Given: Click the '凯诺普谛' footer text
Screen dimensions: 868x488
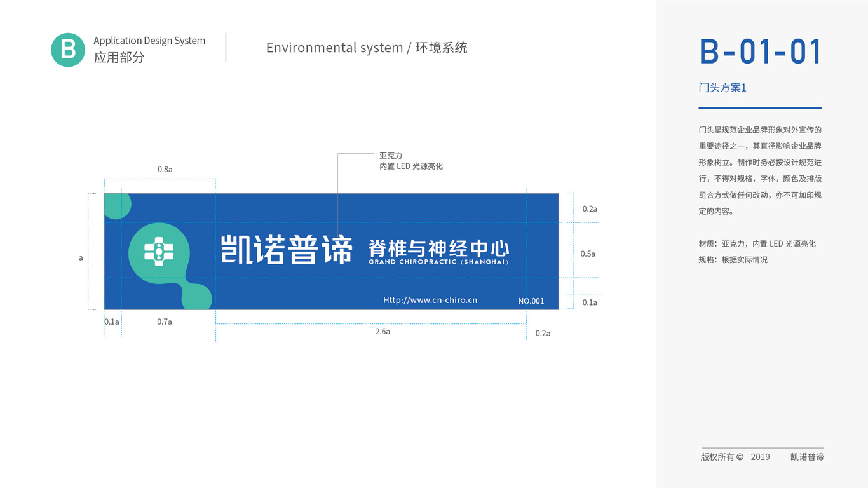Looking at the screenshot, I should (807, 457).
